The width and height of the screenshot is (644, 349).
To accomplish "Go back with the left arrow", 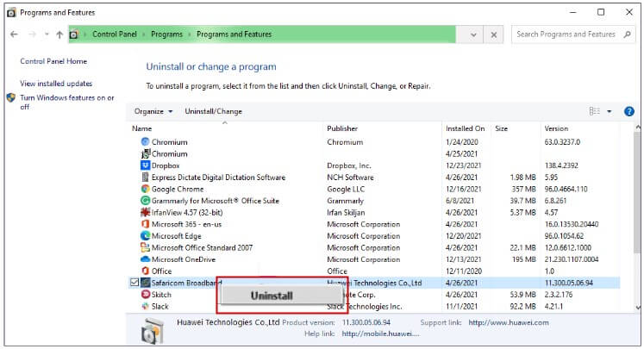I will tap(14, 34).
